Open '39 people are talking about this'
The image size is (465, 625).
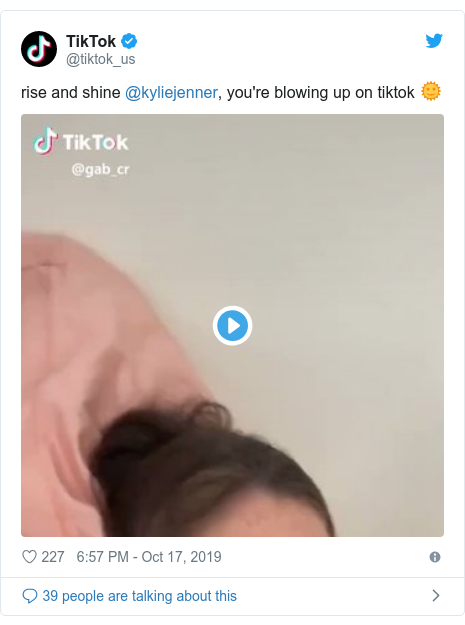point(139,596)
